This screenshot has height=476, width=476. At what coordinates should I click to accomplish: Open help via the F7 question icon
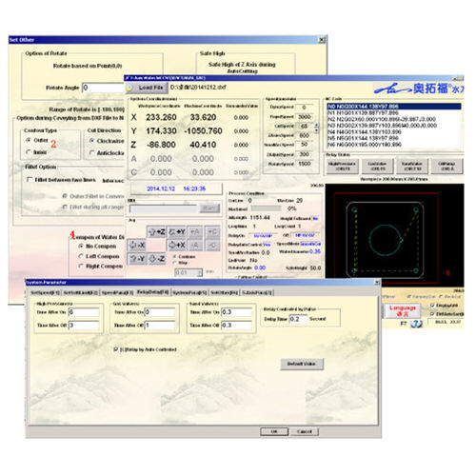pyautogui.click(x=416, y=324)
